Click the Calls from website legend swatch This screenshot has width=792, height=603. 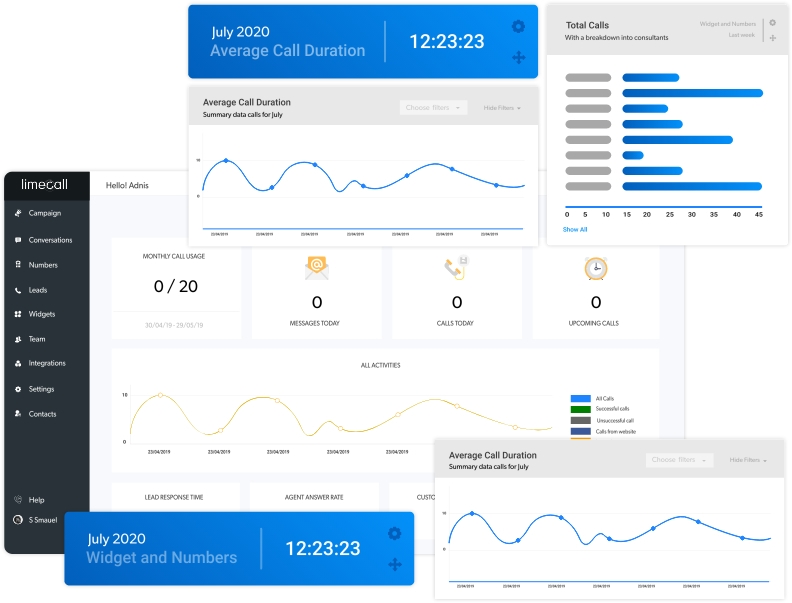pyautogui.click(x=580, y=431)
